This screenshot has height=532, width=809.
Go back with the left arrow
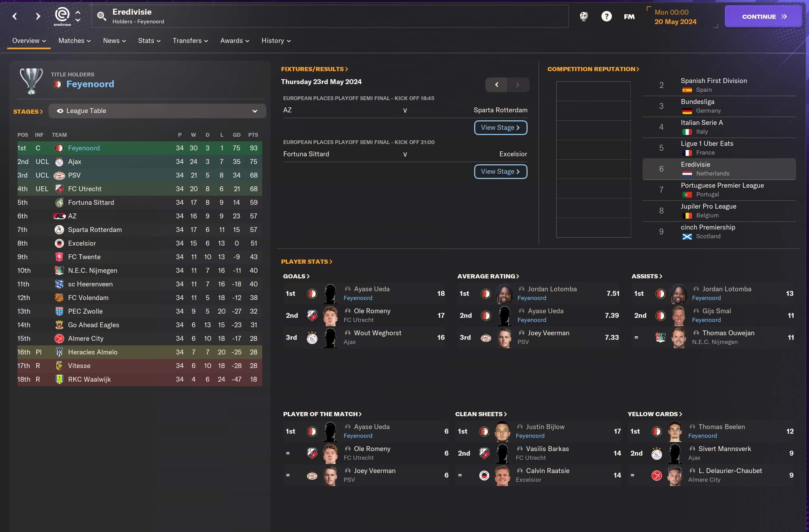tap(15, 16)
